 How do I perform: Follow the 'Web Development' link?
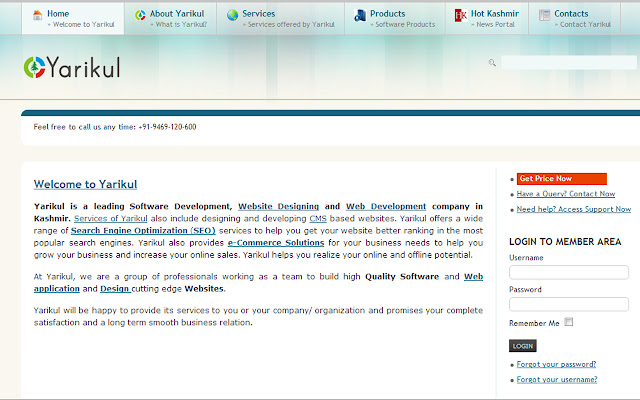[x=386, y=207]
